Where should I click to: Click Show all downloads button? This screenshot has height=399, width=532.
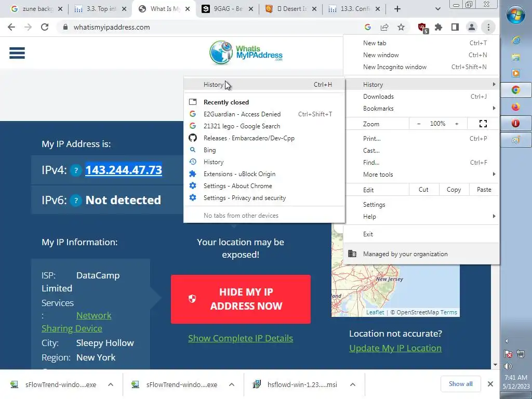pos(460,384)
